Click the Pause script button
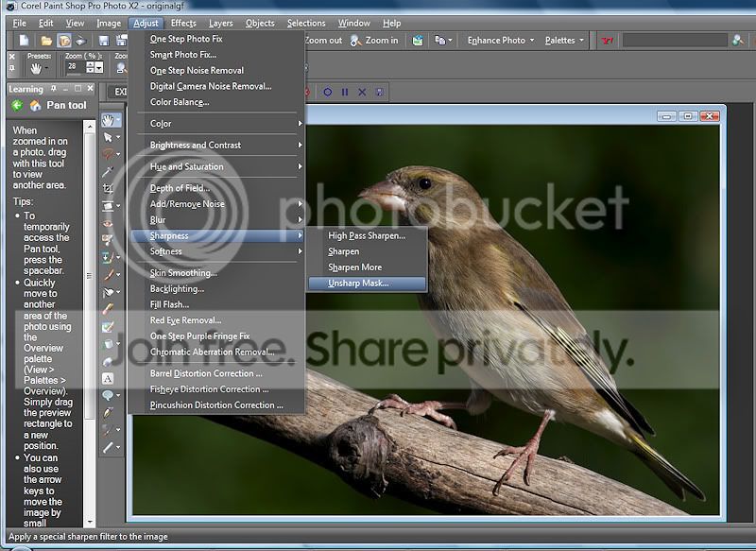756x551 pixels. click(345, 92)
